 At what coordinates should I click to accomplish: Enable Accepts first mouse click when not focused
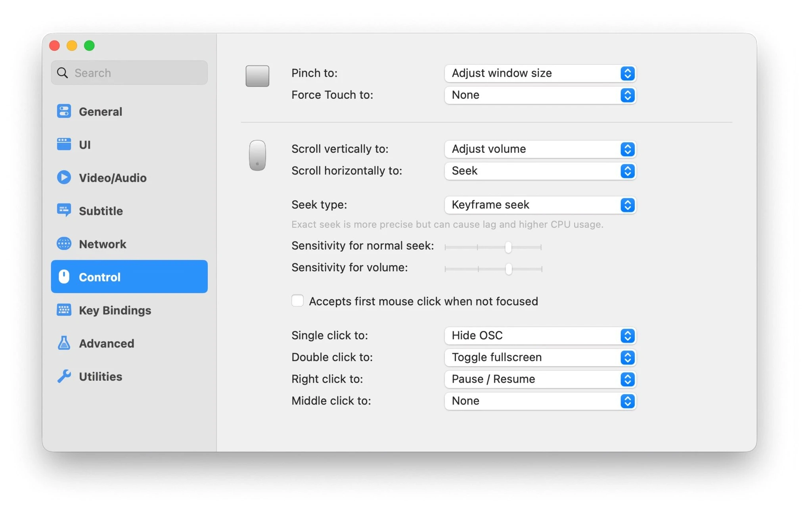coord(297,301)
